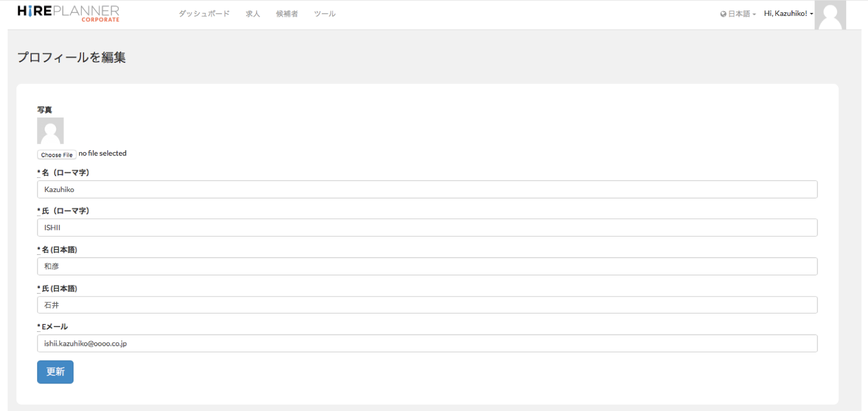Click the プロフィールを編集 page heading
The height and width of the screenshot is (411, 868).
click(71, 57)
